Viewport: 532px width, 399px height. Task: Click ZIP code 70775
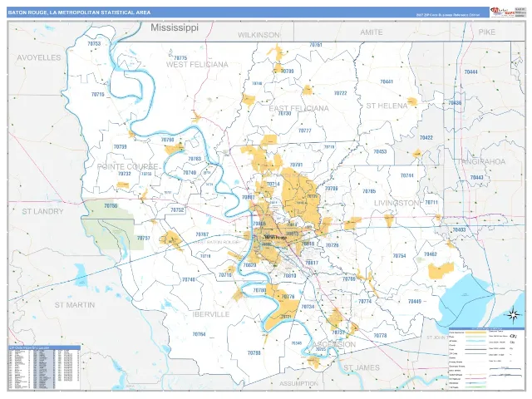pos(180,58)
